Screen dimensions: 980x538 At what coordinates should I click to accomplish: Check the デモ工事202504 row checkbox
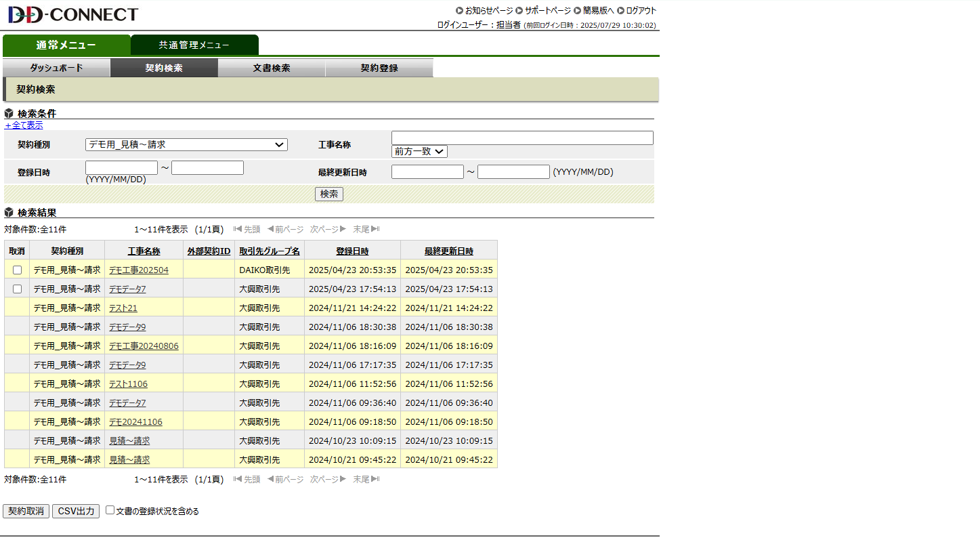17,270
